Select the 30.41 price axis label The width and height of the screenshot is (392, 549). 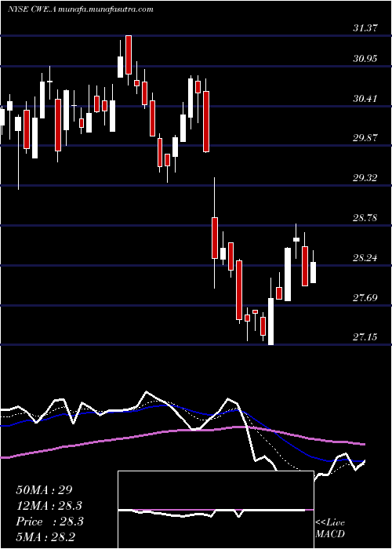(x=365, y=99)
